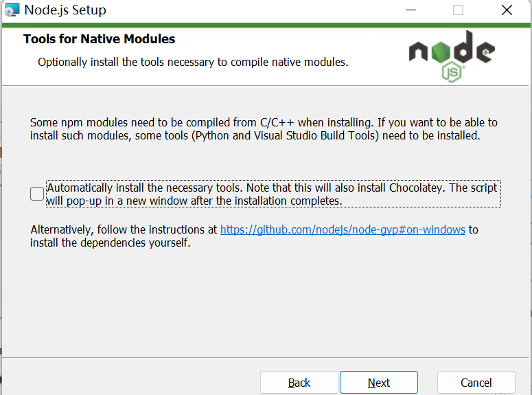Go back with the Back button
The width and height of the screenshot is (532, 395).
(299, 383)
